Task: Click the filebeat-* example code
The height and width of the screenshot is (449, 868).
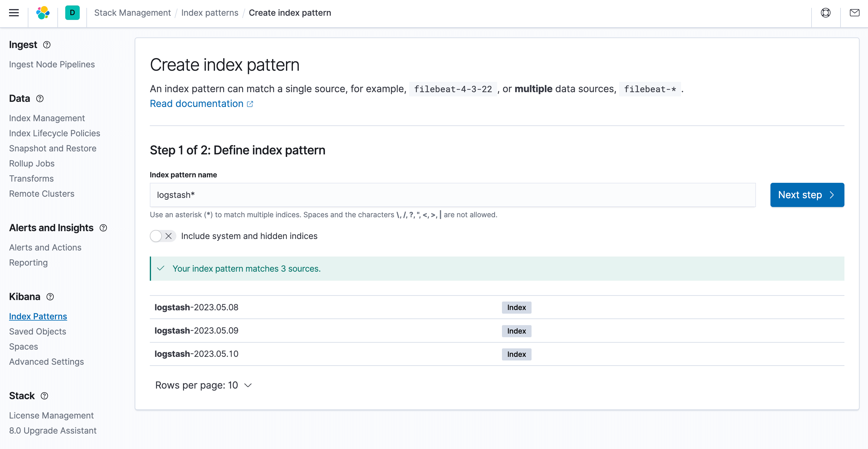Action: click(650, 89)
